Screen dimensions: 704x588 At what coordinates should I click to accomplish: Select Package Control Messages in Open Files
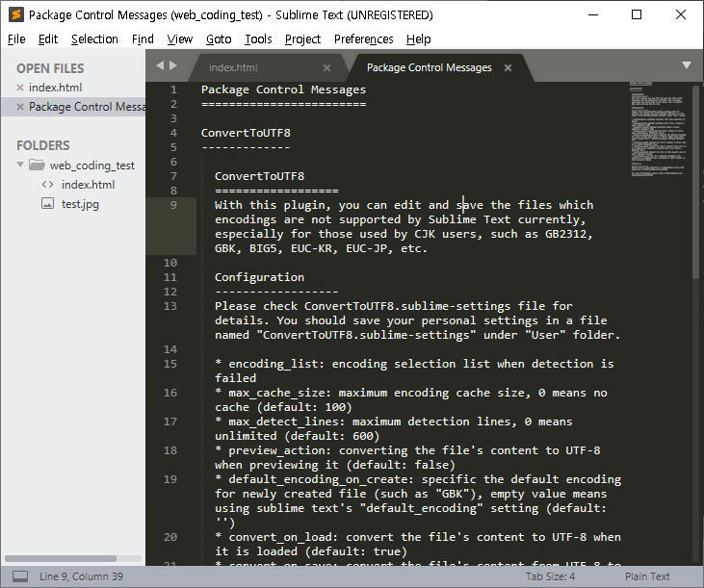(87, 107)
